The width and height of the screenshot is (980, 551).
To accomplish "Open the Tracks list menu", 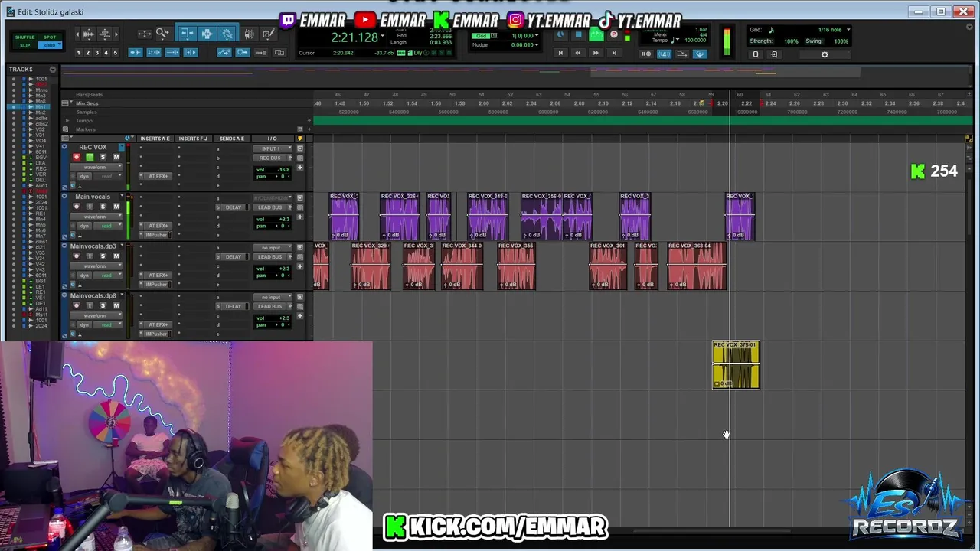I will [53, 70].
